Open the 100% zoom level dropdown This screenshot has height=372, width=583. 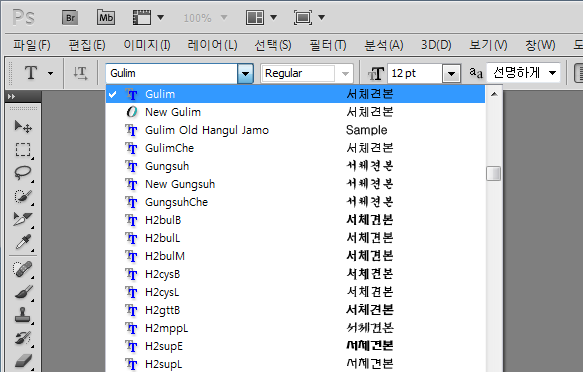[224, 17]
